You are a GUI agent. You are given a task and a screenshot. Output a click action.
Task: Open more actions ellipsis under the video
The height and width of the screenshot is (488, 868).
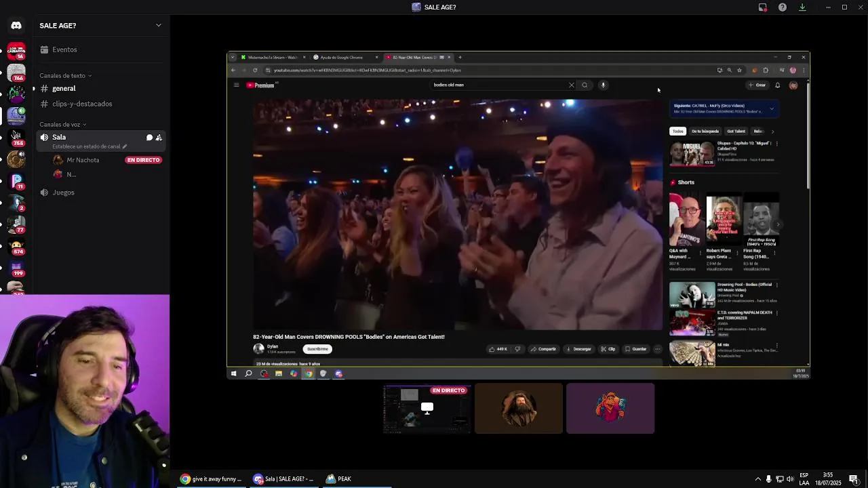tap(657, 349)
